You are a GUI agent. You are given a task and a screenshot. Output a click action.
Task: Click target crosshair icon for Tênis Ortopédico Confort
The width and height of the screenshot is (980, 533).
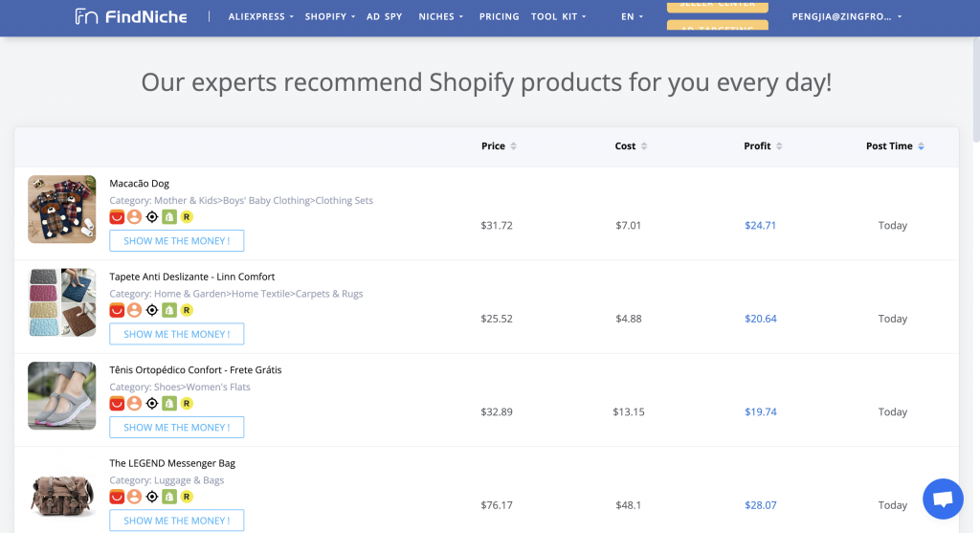tap(152, 403)
